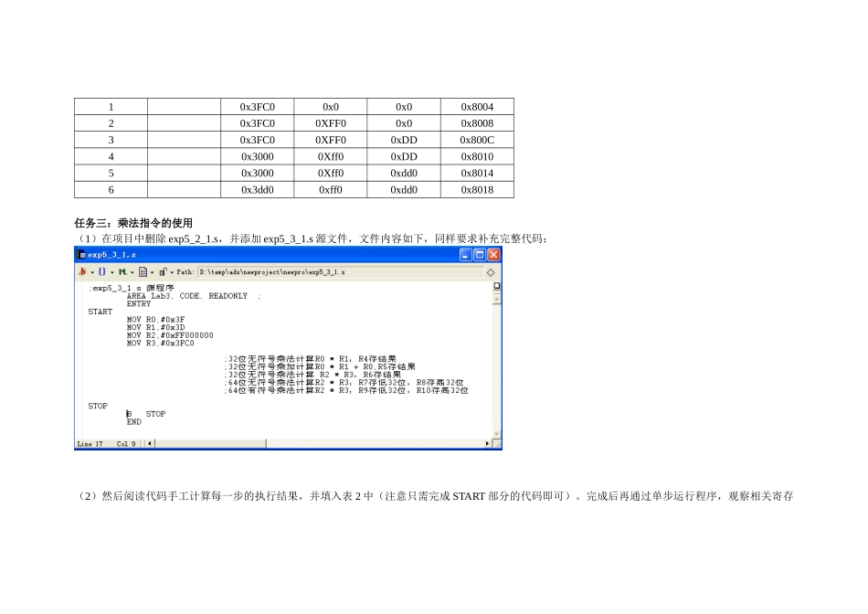The height and width of the screenshot is (614, 868).
Task: Click the START label in code
Action: (x=101, y=312)
